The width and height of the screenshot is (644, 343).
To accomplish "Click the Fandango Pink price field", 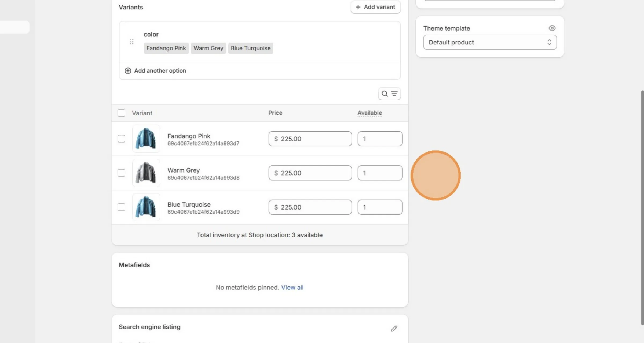I will click(310, 139).
